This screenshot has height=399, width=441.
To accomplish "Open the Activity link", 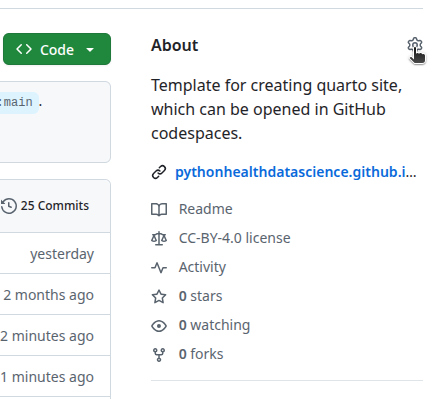I will coord(202,267).
